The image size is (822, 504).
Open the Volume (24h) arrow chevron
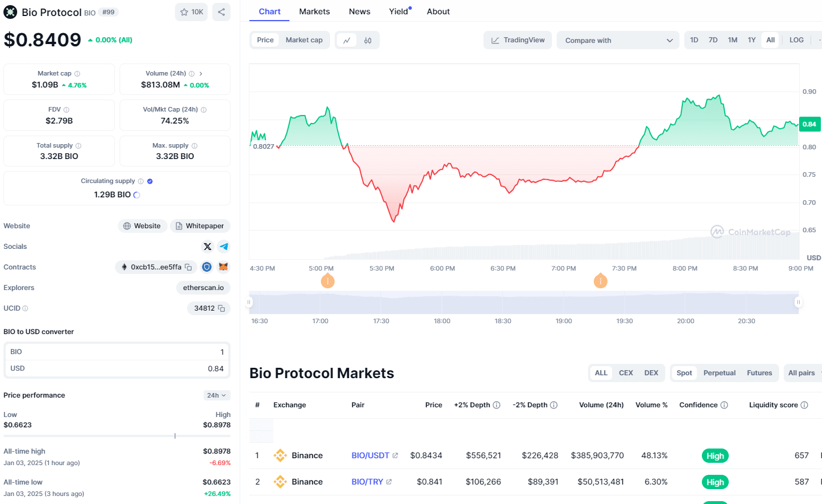pyautogui.click(x=201, y=74)
